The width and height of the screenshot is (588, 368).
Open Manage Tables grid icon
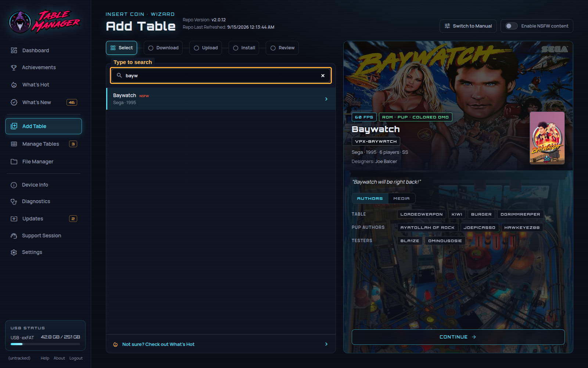[14, 144]
